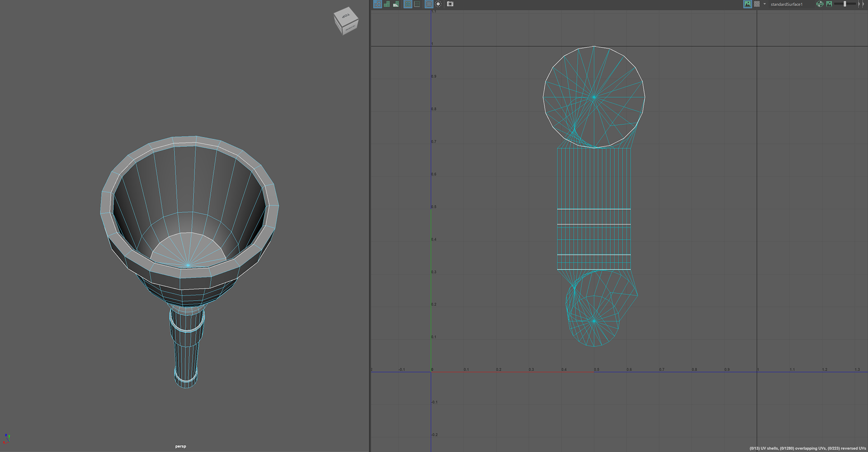The height and width of the screenshot is (452, 868).
Task: Toggle RGB channel display icon
Action: point(820,4)
